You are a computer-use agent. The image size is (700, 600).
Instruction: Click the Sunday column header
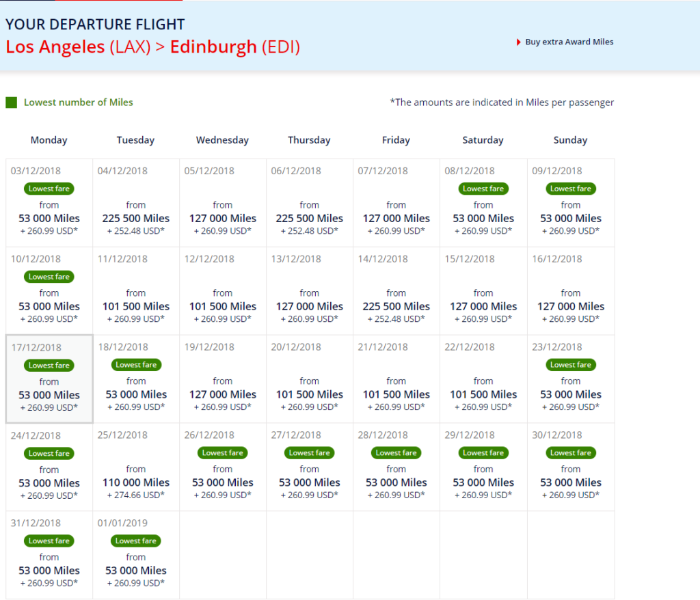tap(570, 140)
